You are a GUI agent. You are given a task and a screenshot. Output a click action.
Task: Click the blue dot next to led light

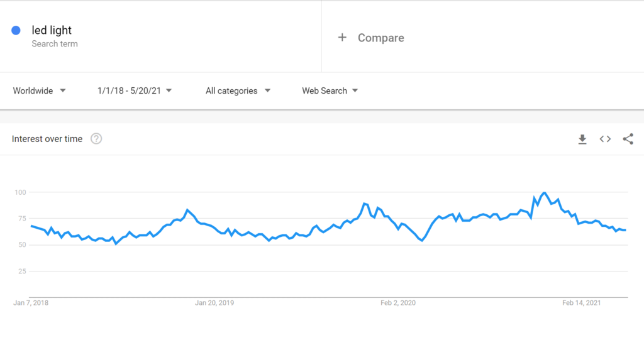[16, 30]
